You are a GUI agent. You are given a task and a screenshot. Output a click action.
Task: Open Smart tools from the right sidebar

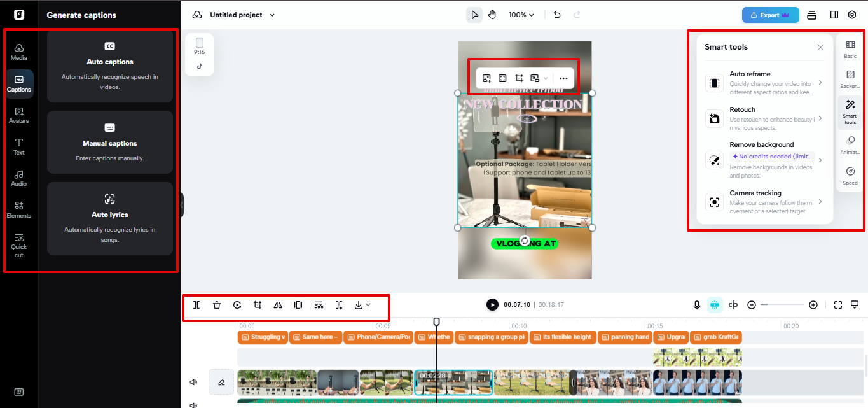[x=850, y=112]
